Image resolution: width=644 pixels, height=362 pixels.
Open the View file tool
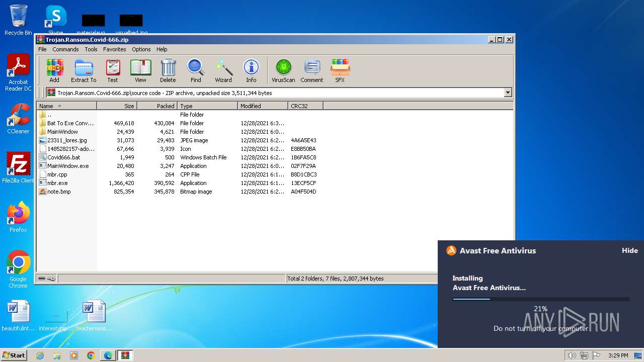point(140,71)
